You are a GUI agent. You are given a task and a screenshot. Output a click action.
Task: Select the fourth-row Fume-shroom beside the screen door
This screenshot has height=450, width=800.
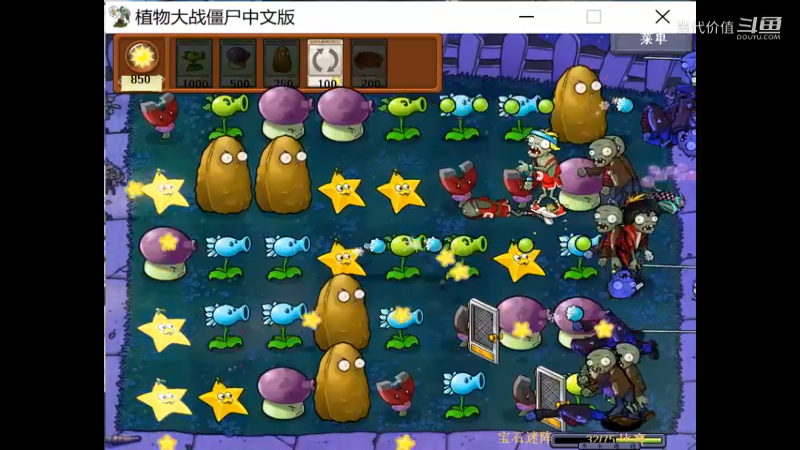(x=521, y=322)
